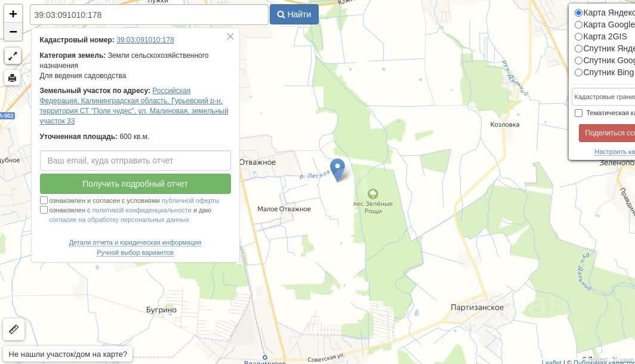Click Не нашли участок/дом на карте button

tap(67, 354)
